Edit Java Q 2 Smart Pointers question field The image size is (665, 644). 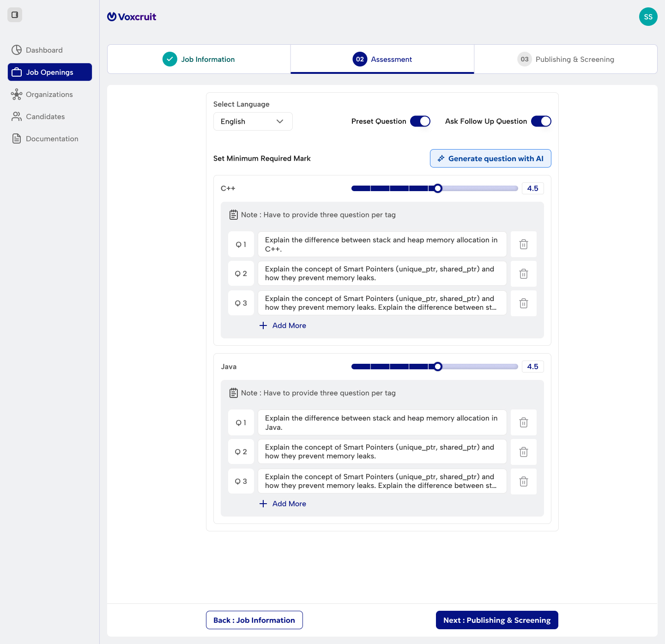(382, 452)
